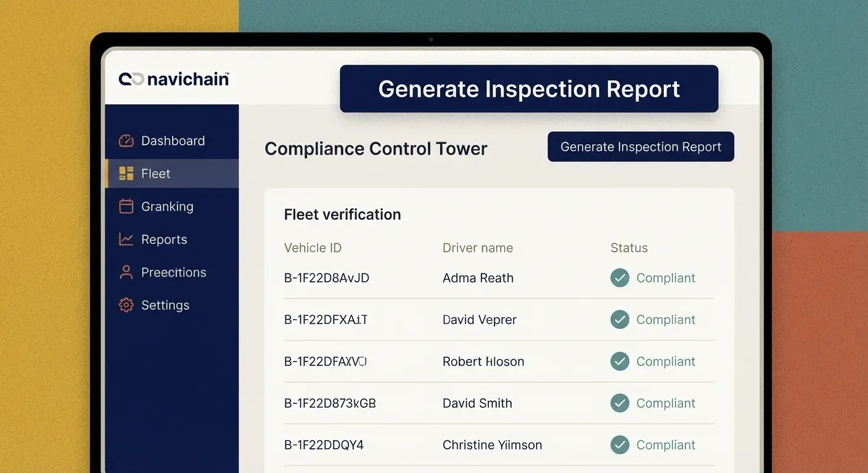
Task: Open the Reports menu item
Action: tap(164, 240)
